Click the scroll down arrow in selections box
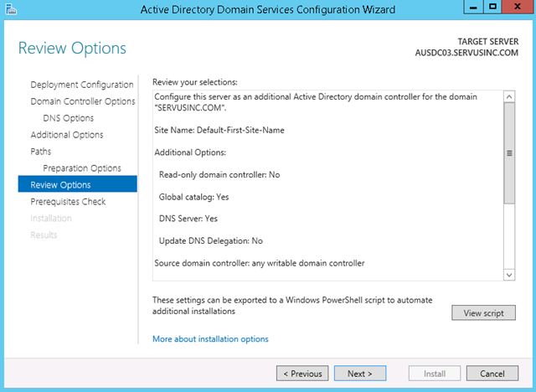The height and width of the screenshot is (392, 536). (509, 275)
